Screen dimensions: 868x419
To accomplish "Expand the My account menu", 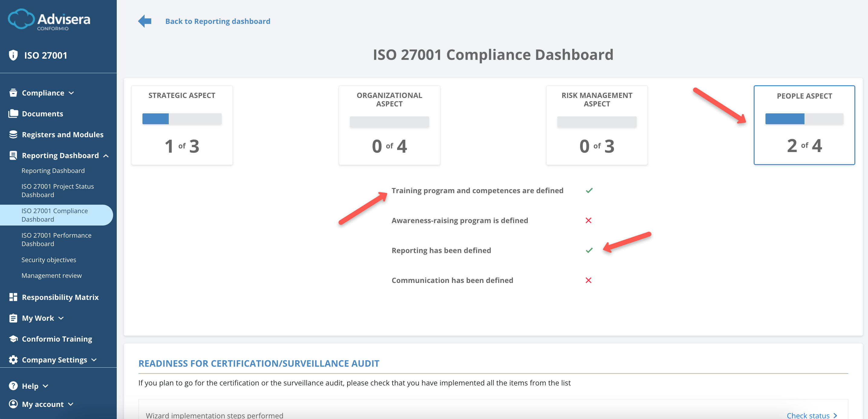I will coord(70,404).
